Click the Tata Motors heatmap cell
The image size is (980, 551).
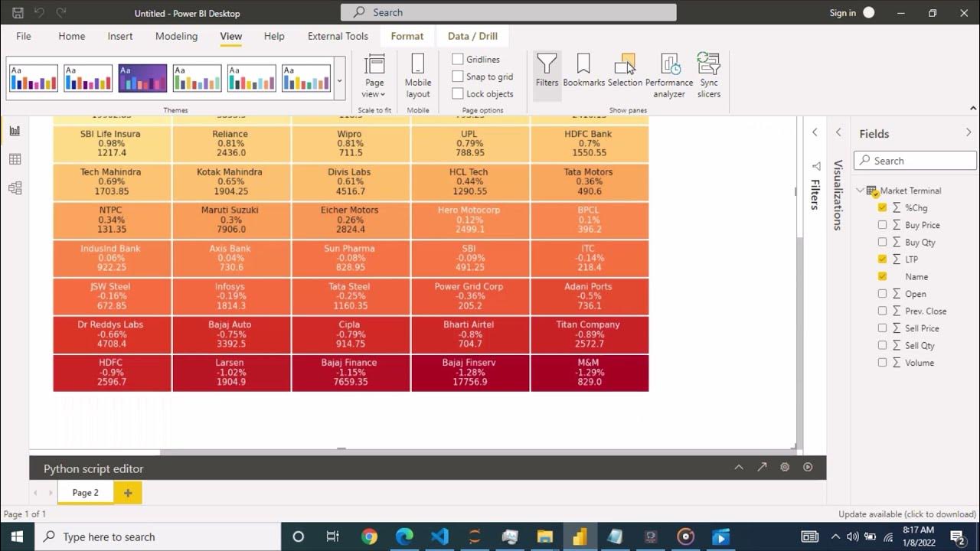pos(589,182)
